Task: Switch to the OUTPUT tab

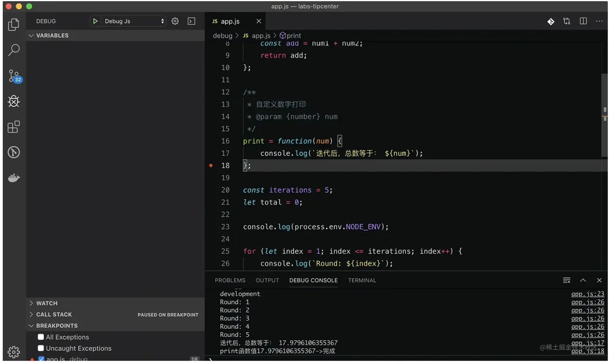Action: 268,281
